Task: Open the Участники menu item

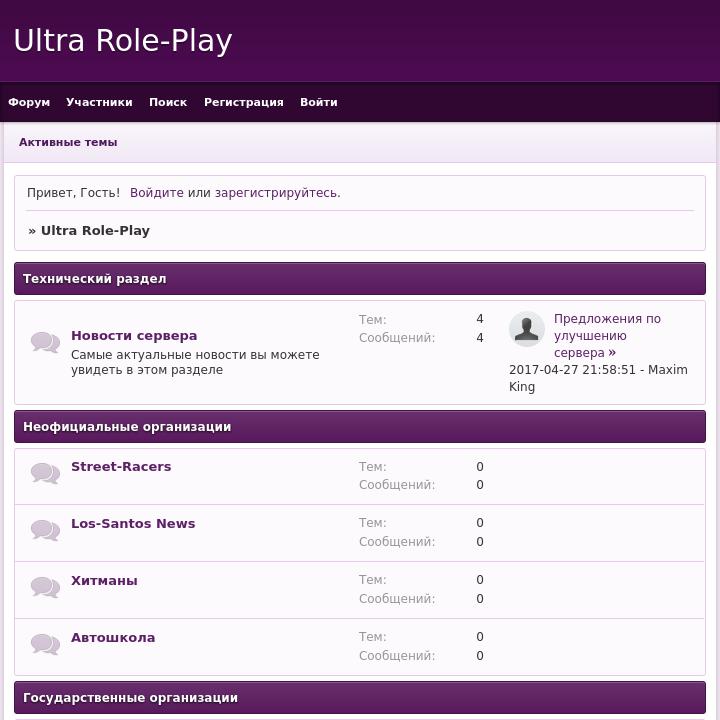Action: coord(99,102)
